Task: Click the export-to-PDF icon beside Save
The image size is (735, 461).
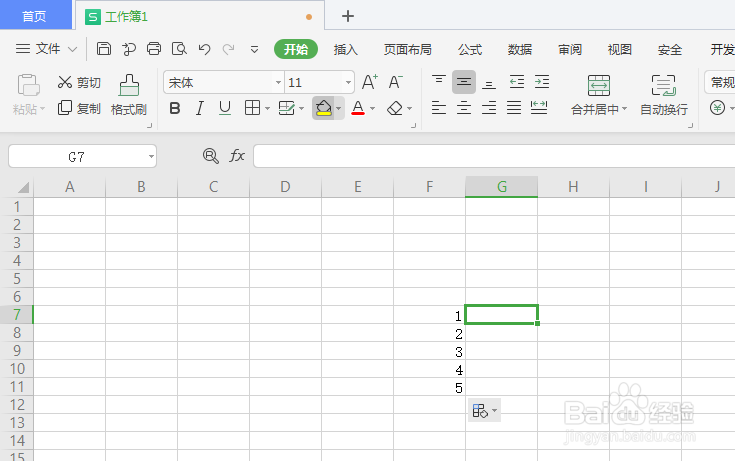Action: (x=128, y=49)
